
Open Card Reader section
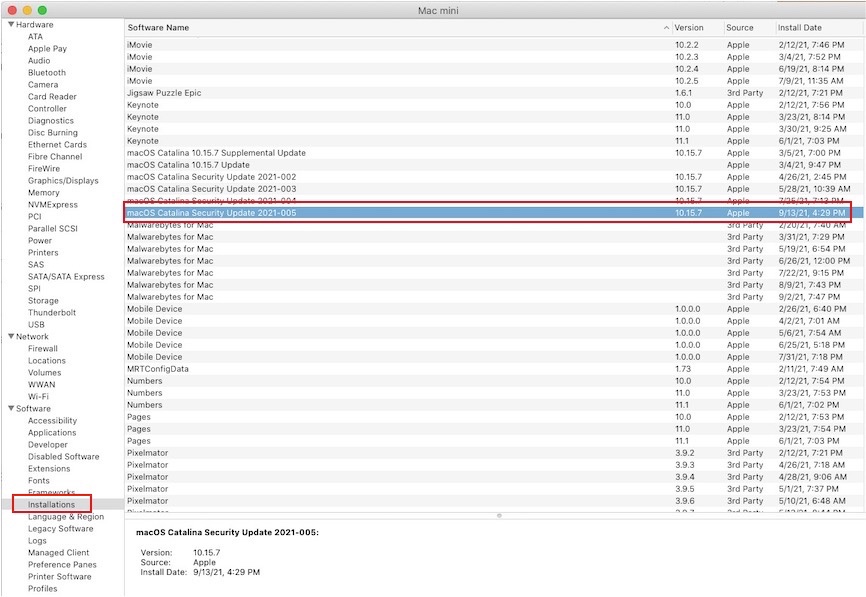coord(52,97)
